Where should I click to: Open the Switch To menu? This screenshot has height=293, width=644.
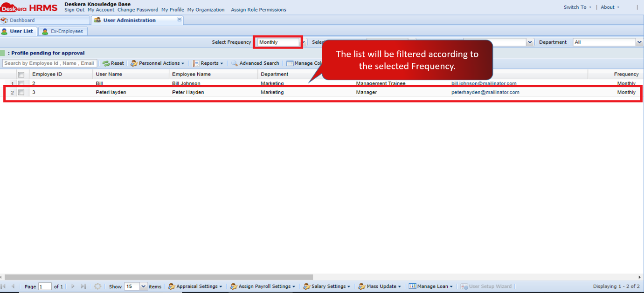(577, 7)
